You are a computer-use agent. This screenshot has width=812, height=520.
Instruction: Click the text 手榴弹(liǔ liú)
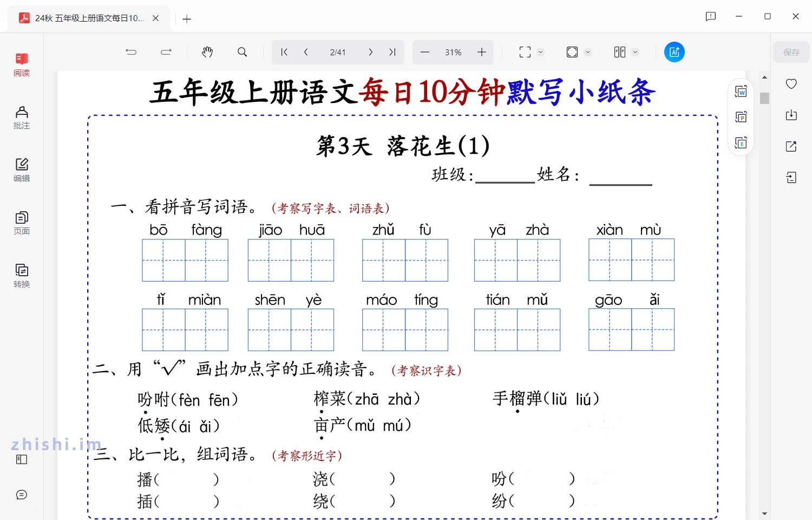[x=546, y=399]
